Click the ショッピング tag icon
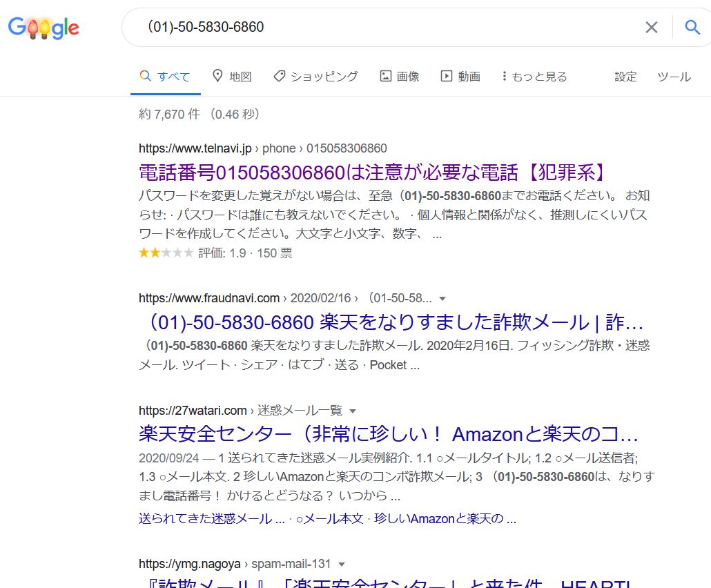Screen dimensions: 711x588 (280, 76)
